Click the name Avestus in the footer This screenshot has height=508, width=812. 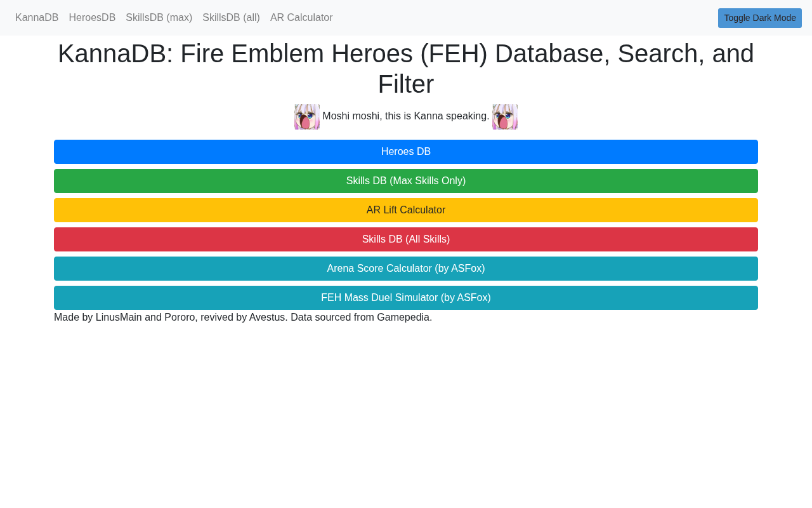[x=268, y=317]
